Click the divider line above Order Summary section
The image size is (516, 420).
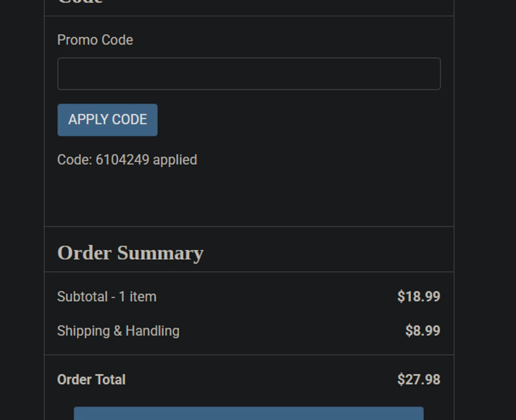click(249, 226)
